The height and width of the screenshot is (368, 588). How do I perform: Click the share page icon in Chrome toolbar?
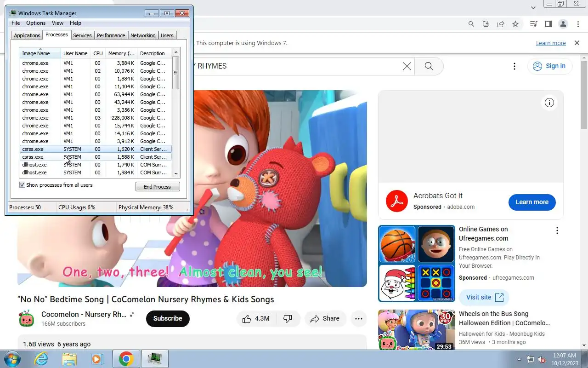pos(501,24)
